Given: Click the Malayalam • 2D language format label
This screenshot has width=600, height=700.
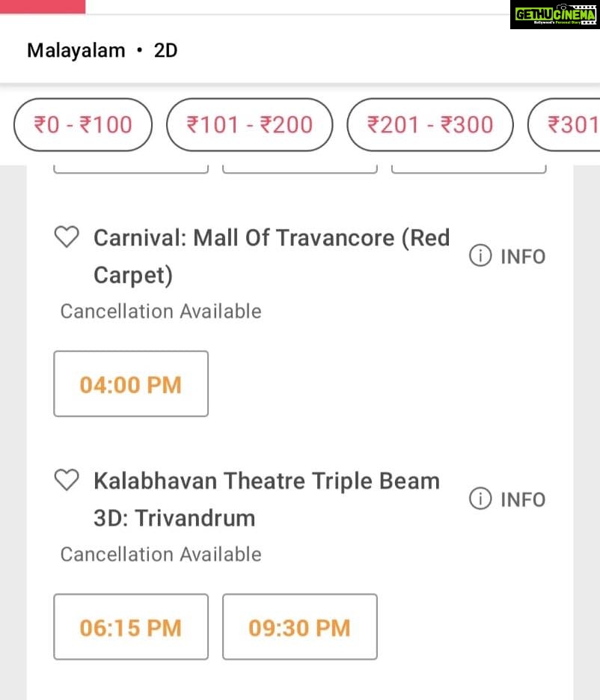Looking at the screenshot, I should coord(102,50).
